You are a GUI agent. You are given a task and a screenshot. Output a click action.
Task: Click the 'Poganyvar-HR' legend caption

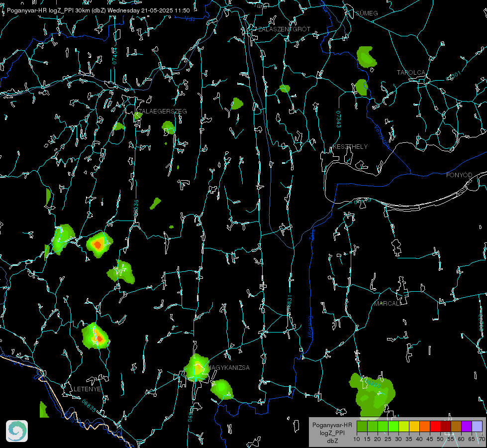tap(332, 425)
